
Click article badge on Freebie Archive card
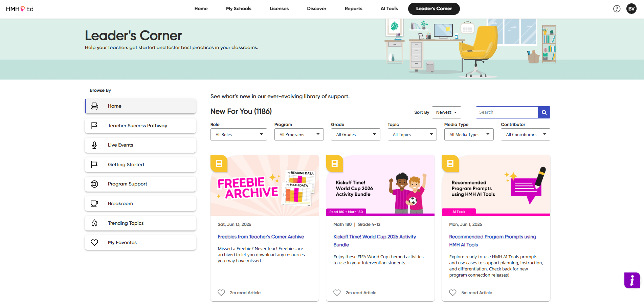219,163
